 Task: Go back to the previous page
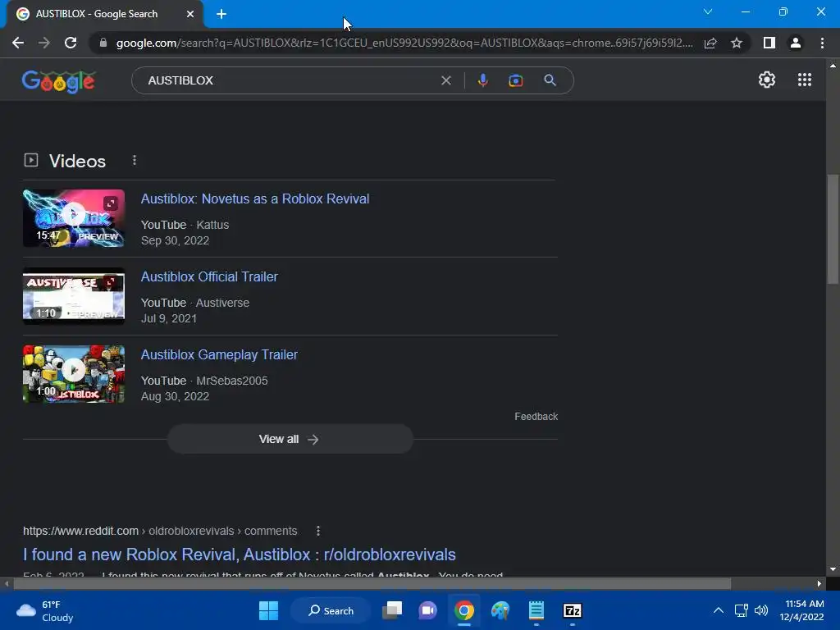point(18,43)
